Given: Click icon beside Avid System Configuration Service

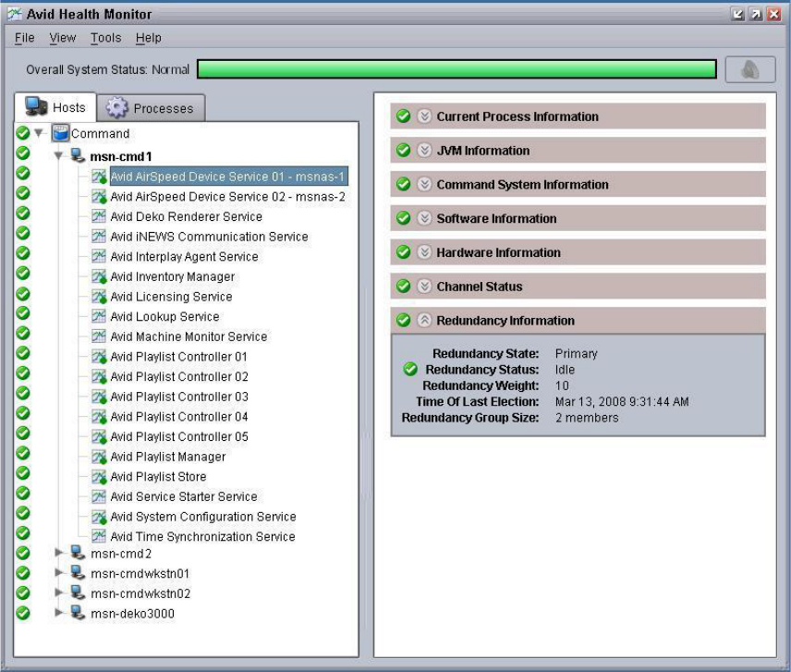Looking at the screenshot, I should click(x=99, y=517).
